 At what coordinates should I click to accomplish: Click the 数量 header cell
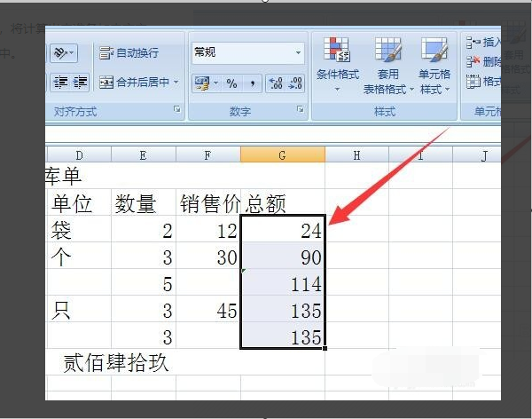[144, 202]
